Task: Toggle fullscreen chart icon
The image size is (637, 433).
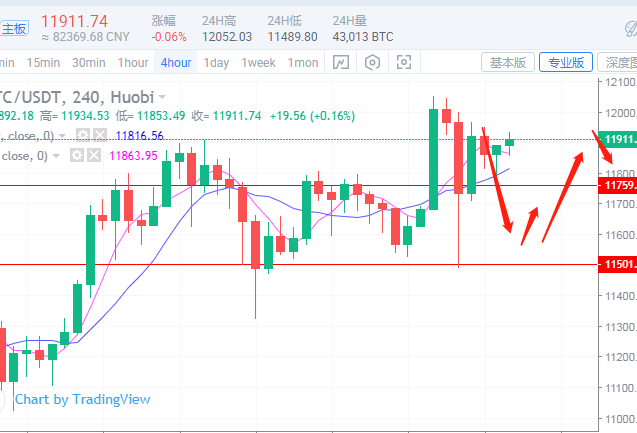Action: tap(404, 63)
